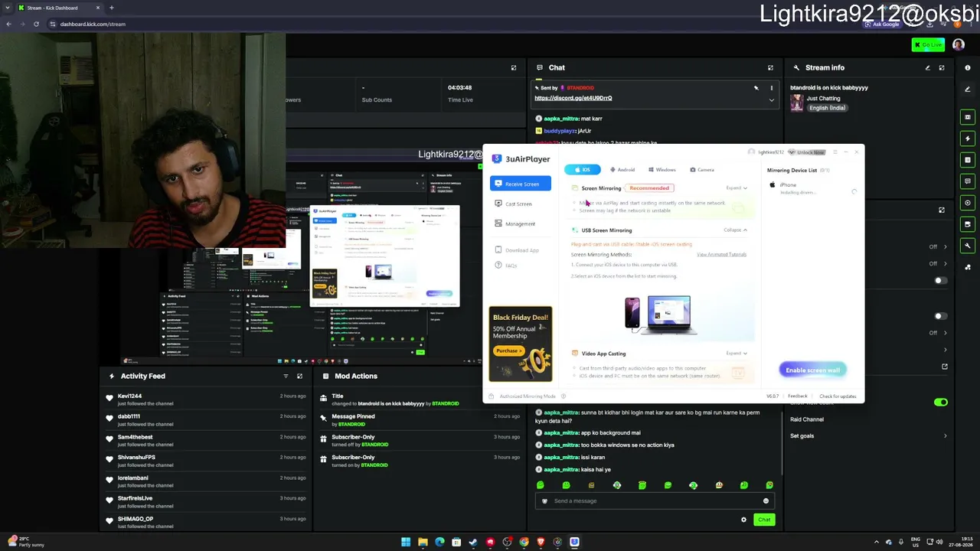980x551 pixels.
Task: Click the green Chat send button
Action: 764,520
